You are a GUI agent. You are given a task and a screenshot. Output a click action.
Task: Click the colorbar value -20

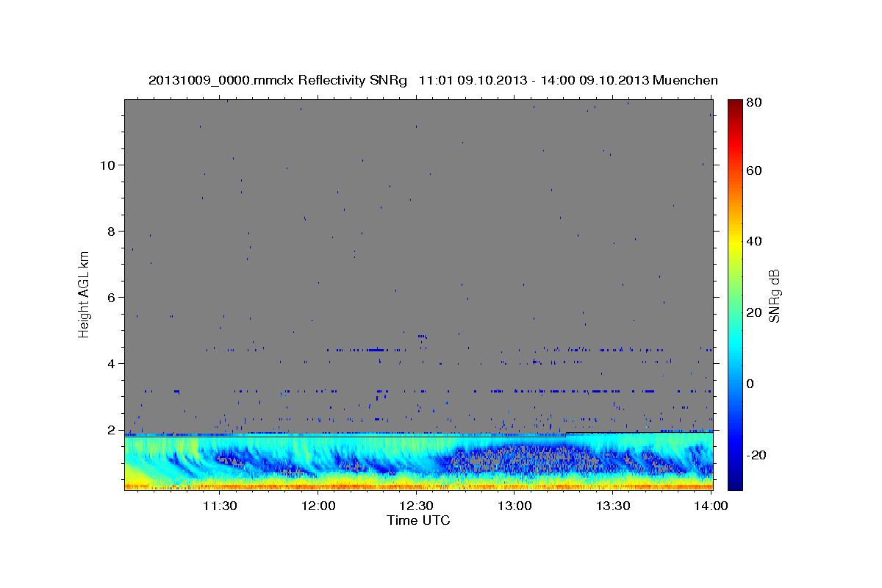point(758,455)
